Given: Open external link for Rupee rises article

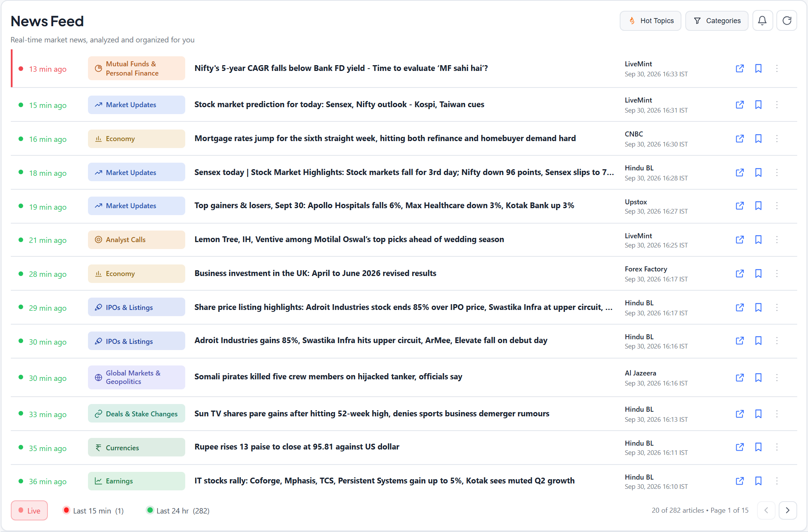Looking at the screenshot, I should pos(740,447).
